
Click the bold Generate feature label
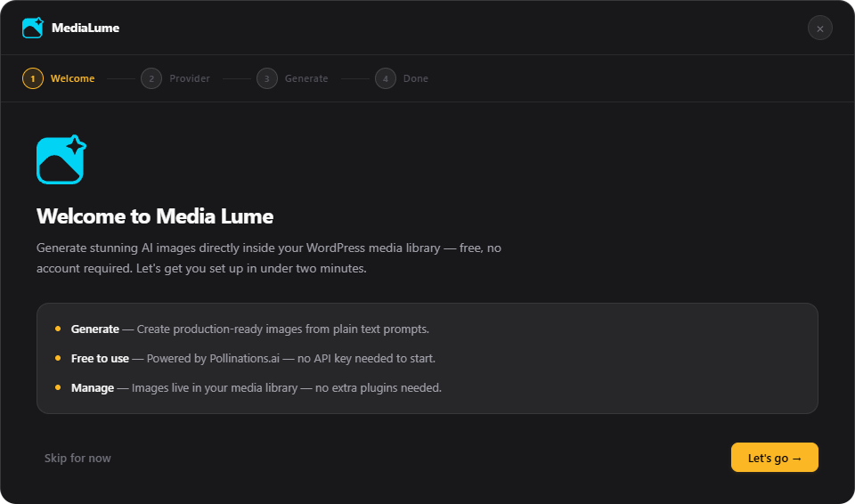click(95, 329)
